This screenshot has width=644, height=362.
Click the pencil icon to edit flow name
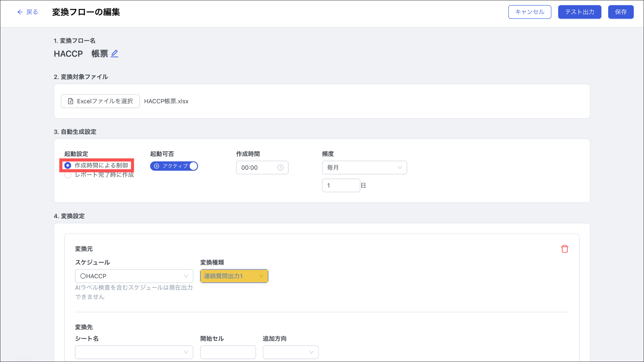coord(114,54)
